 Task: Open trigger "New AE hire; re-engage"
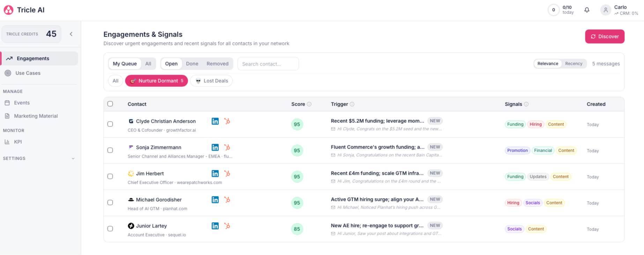click(x=377, y=226)
